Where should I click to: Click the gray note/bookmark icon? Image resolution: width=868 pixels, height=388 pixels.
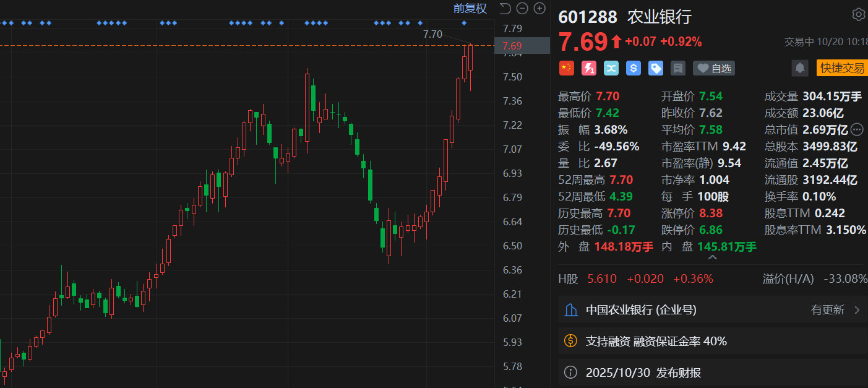click(x=677, y=68)
